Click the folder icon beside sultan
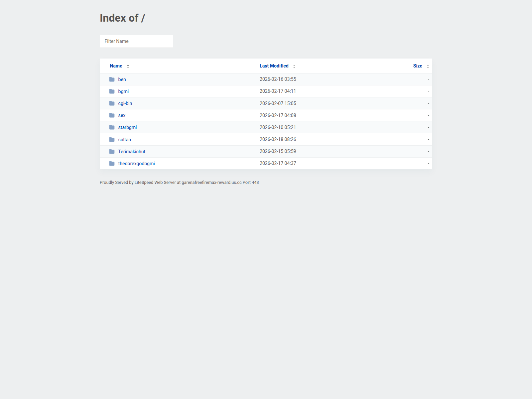The image size is (532, 399). click(112, 139)
